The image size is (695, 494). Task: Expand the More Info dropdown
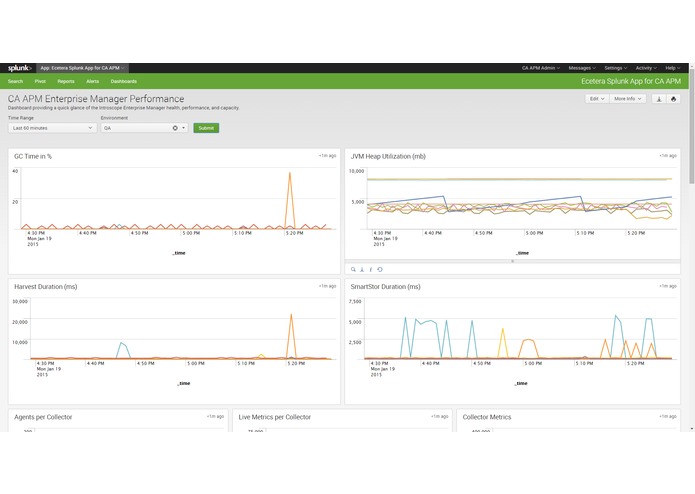pos(628,99)
